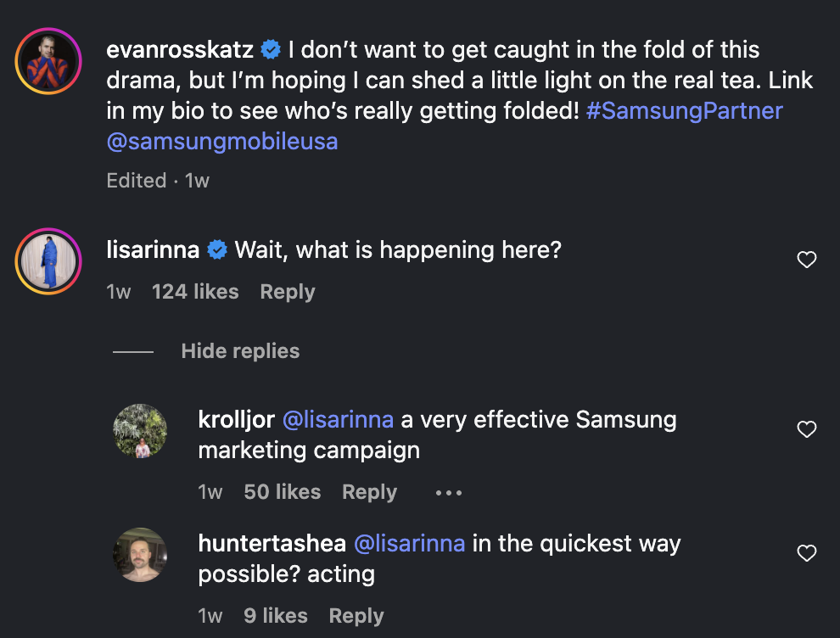This screenshot has width=840, height=638.
Task: Like krolljor's reply with heart icon
Action: pos(807,430)
